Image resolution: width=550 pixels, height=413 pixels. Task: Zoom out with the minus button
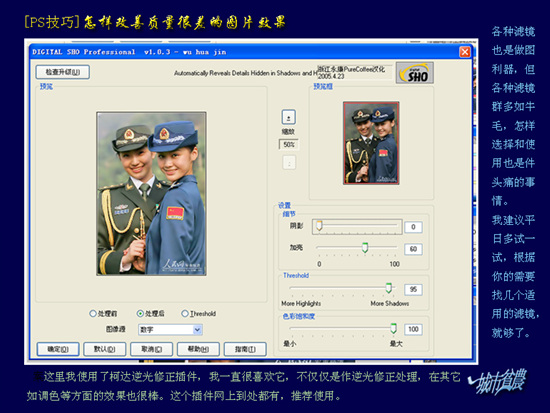click(x=289, y=162)
